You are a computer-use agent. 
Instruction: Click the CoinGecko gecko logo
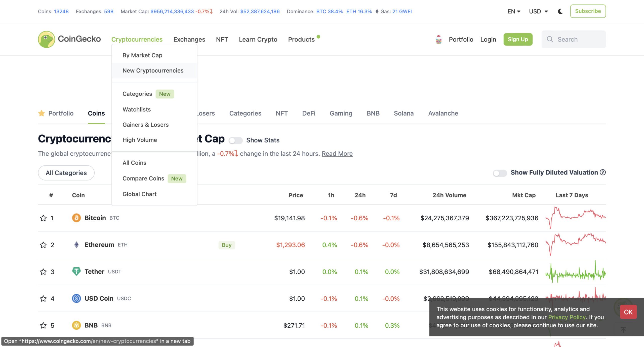(x=47, y=39)
